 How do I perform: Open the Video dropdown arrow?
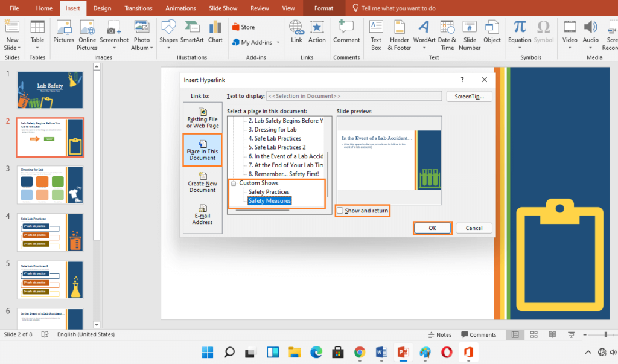point(570,48)
